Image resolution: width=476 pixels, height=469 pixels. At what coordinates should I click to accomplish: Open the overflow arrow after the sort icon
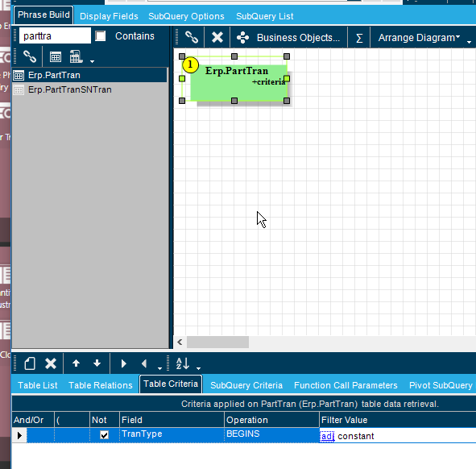coord(199,368)
